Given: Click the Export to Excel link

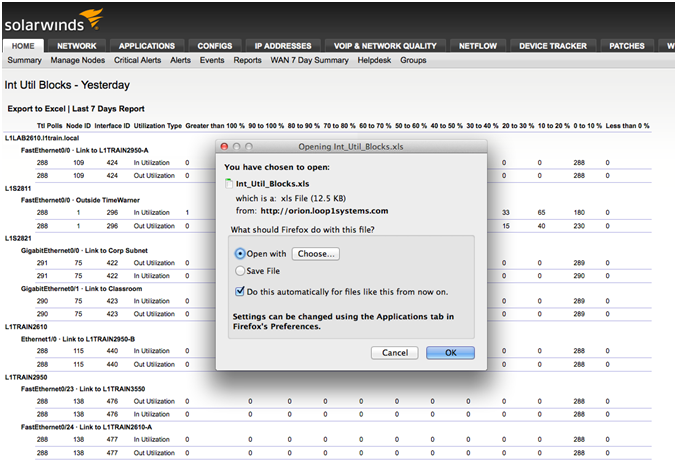Looking at the screenshot, I should [x=36, y=109].
